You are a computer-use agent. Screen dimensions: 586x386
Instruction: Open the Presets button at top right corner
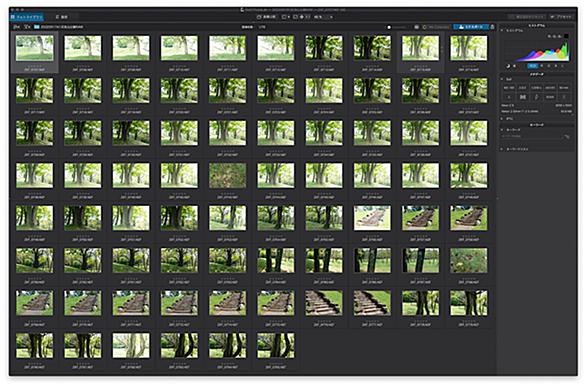[x=562, y=17]
